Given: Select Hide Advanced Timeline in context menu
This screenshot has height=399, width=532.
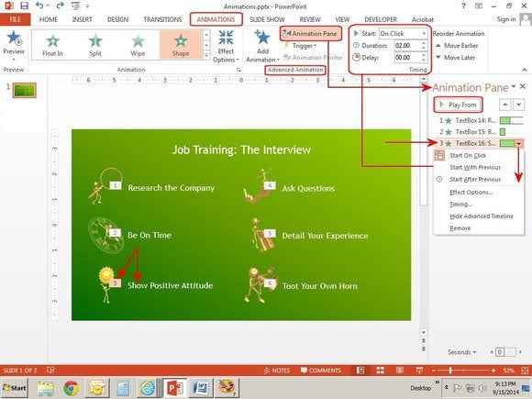Looking at the screenshot, I should (481, 216).
